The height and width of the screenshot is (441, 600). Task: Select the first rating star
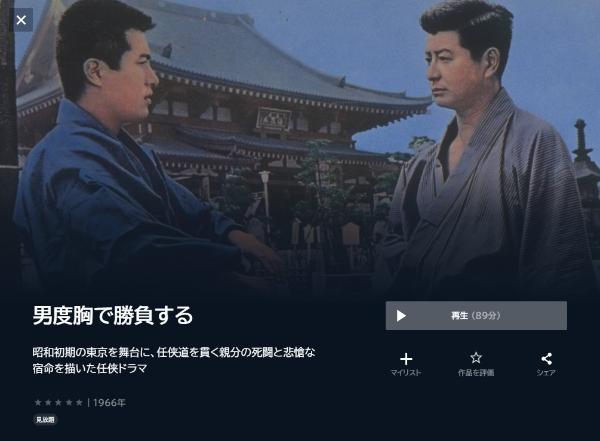pos(38,402)
